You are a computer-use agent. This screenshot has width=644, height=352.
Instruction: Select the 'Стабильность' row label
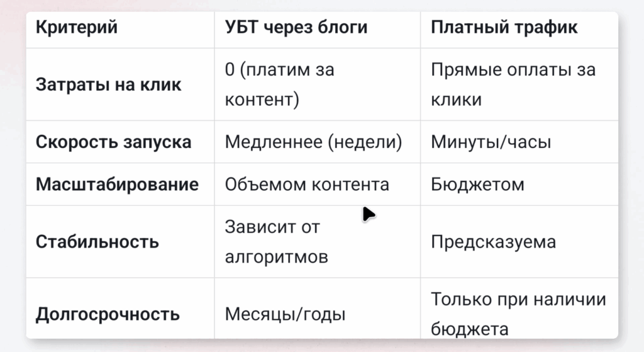(97, 242)
